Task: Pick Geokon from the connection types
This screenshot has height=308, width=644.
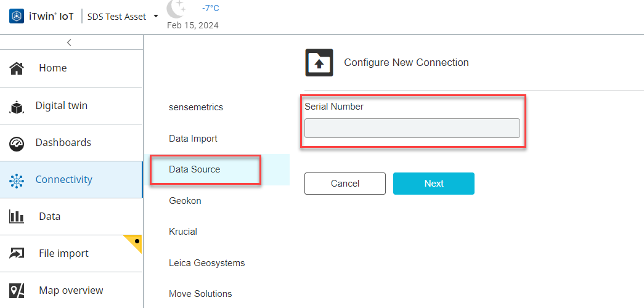Action: pyautogui.click(x=185, y=201)
